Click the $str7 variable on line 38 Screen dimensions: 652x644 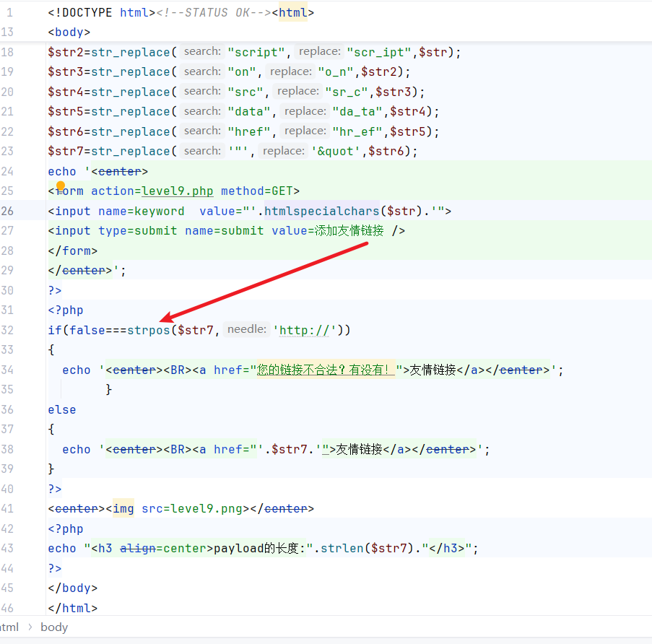click(285, 449)
